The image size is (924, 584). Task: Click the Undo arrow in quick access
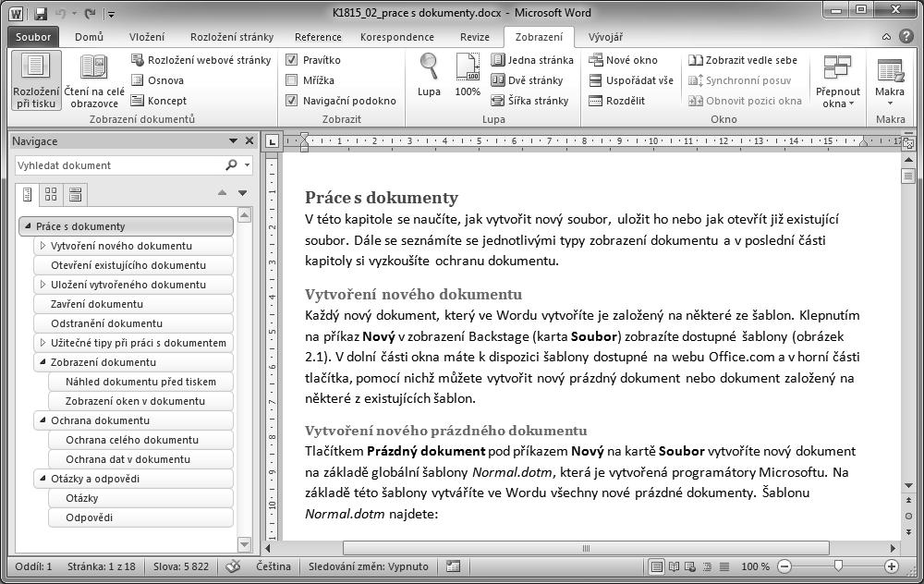pos(61,13)
